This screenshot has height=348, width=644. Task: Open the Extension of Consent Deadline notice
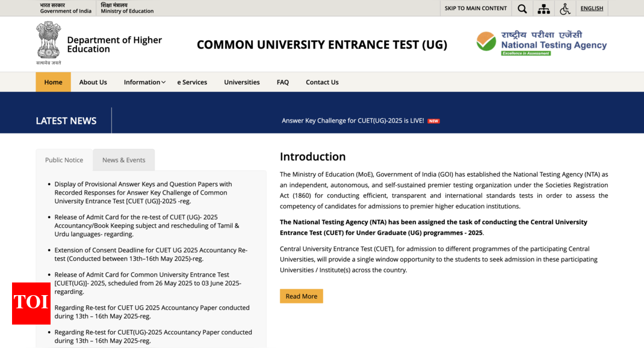pos(150,254)
